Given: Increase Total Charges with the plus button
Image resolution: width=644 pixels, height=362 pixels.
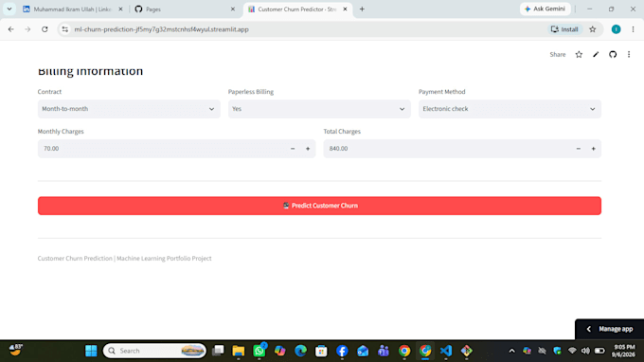Looking at the screenshot, I should pos(594,149).
